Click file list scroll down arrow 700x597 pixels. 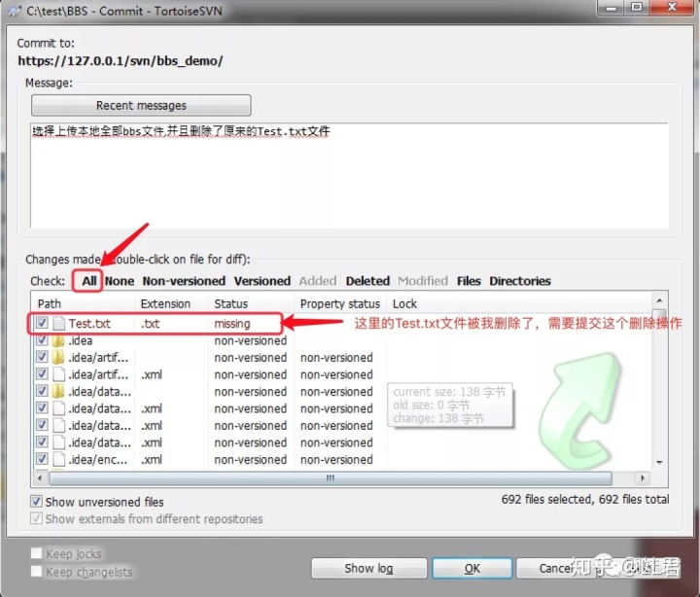tap(659, 462)
